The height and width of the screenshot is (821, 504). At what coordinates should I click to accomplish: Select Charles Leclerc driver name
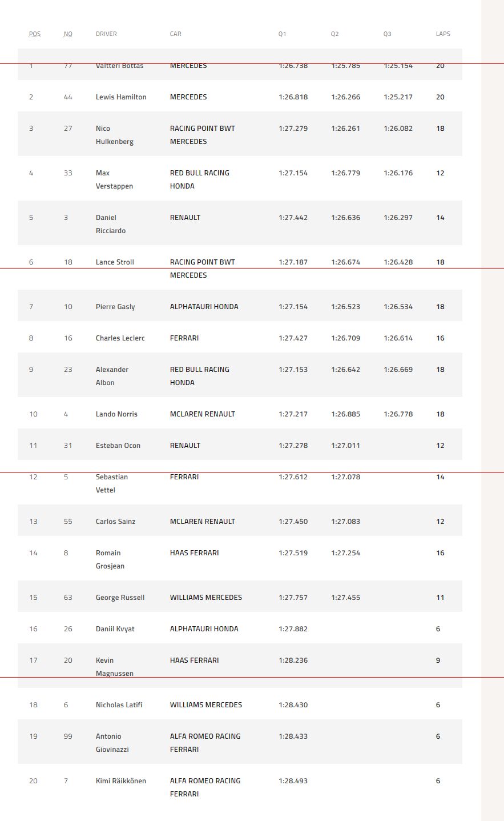(120, 338)
